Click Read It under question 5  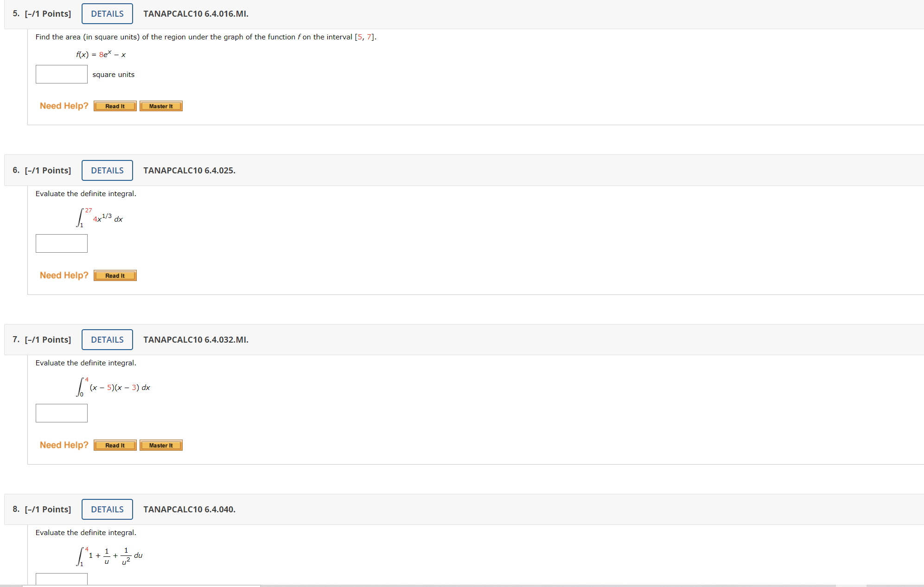[115, 106]
